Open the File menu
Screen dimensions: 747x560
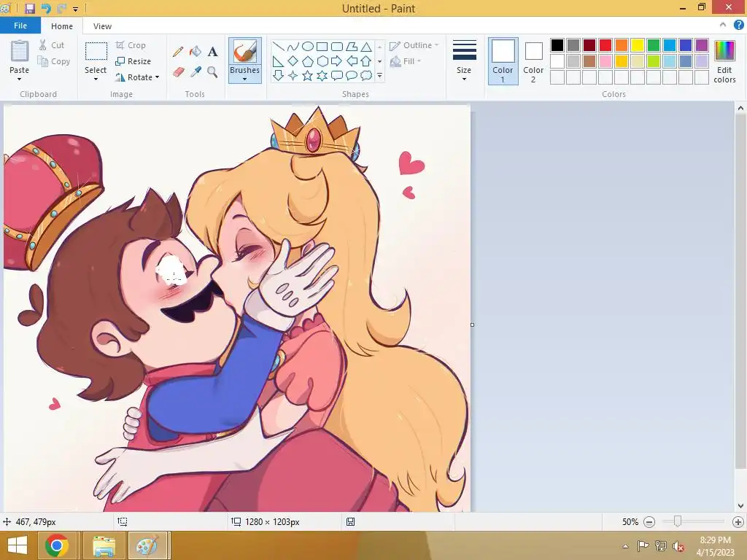(20, 26)
